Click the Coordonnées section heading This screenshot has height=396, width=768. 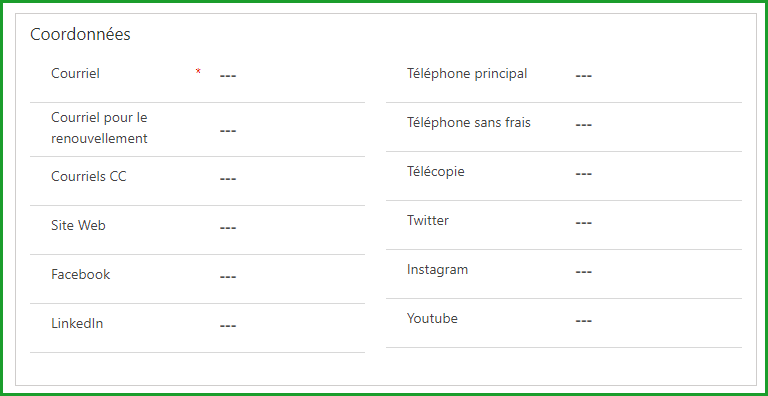coord(80,34)
